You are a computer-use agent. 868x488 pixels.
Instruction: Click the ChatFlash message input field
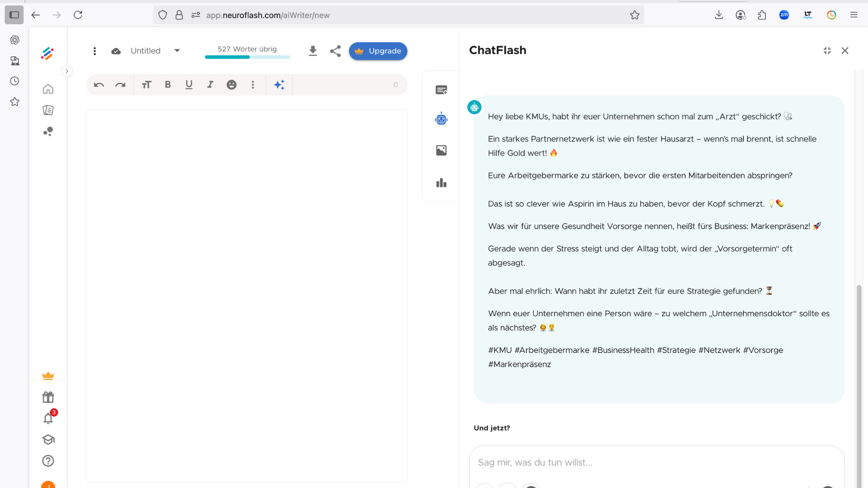click(x=656, y=462)
